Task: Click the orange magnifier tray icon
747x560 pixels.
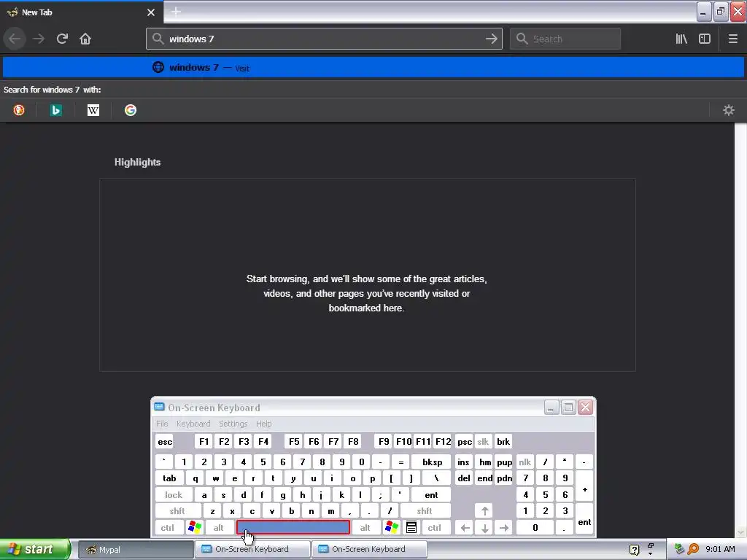Action: 693,549
